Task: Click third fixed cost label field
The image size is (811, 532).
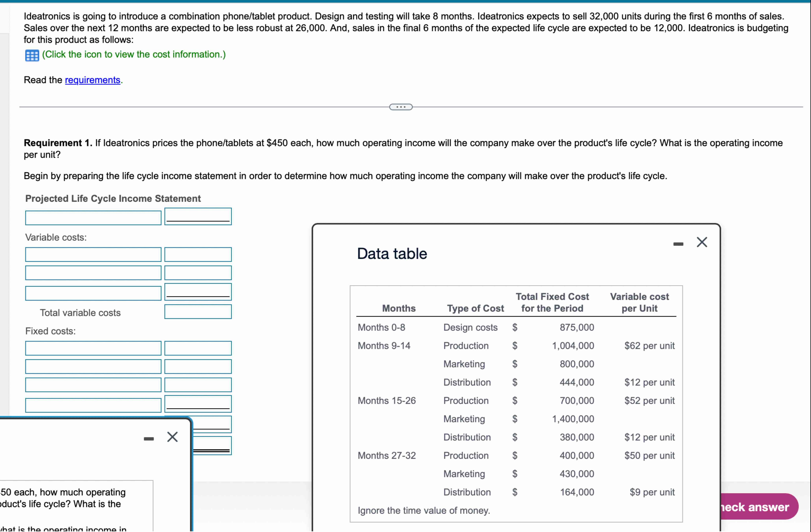Action: (x=93, y=385)
